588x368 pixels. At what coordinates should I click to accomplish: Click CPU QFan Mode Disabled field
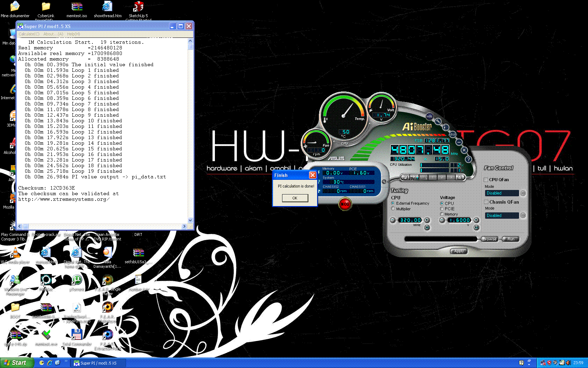(x=502, y=193)
